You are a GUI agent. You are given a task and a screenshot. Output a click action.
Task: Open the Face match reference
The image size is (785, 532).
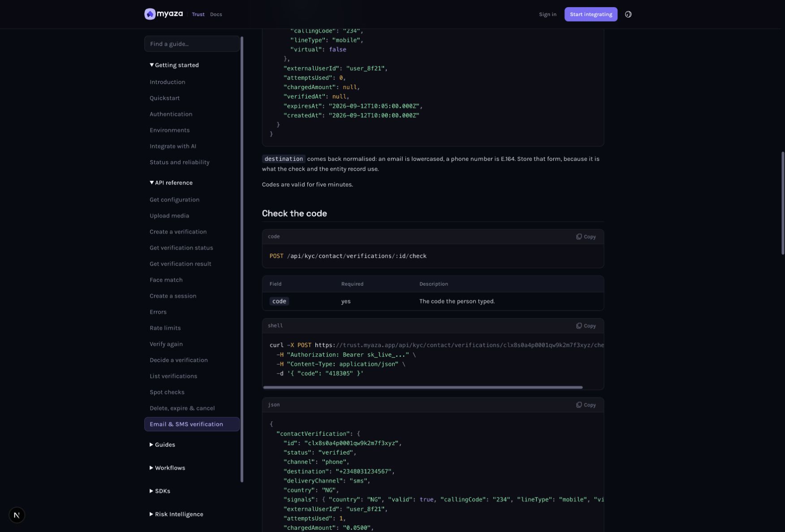166,280
